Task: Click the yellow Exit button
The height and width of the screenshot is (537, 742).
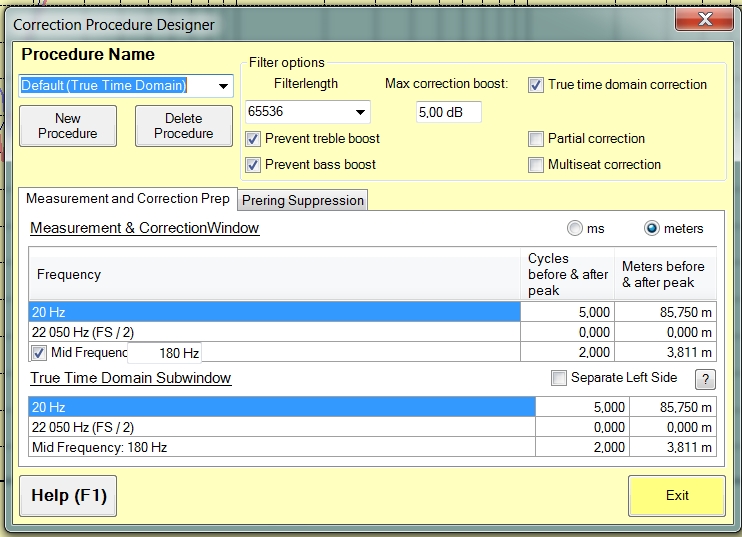Action: (x=677, y=496)
